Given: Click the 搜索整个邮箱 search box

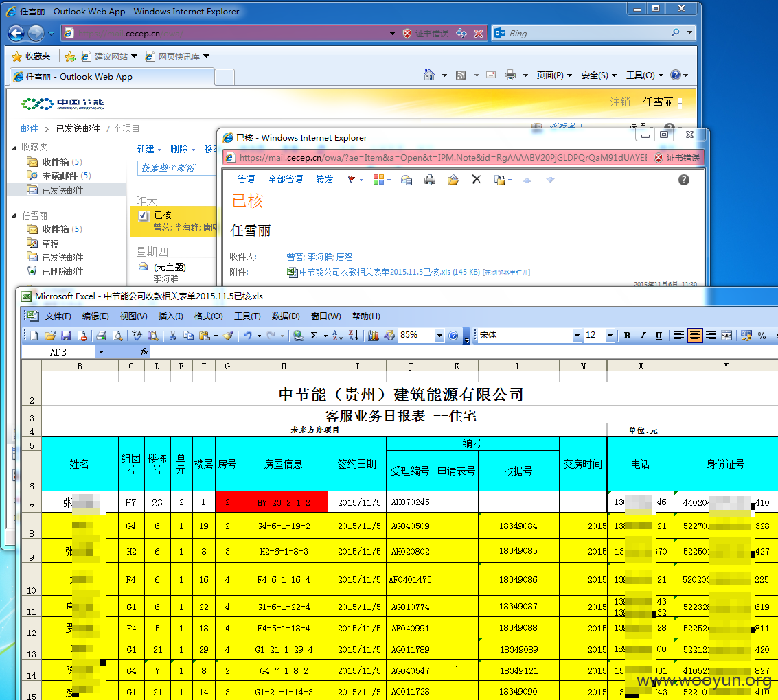Looking at the screenshot, I should 176,168.
